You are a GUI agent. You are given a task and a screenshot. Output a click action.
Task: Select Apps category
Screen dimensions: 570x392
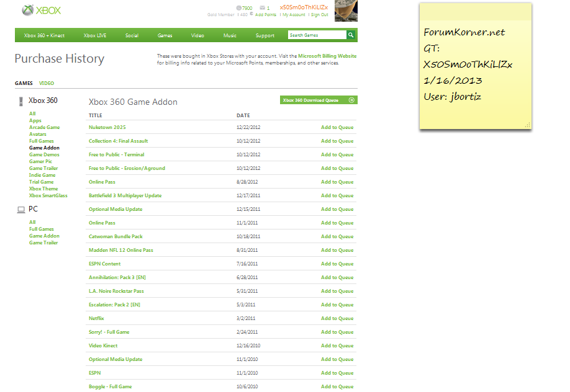35,120
